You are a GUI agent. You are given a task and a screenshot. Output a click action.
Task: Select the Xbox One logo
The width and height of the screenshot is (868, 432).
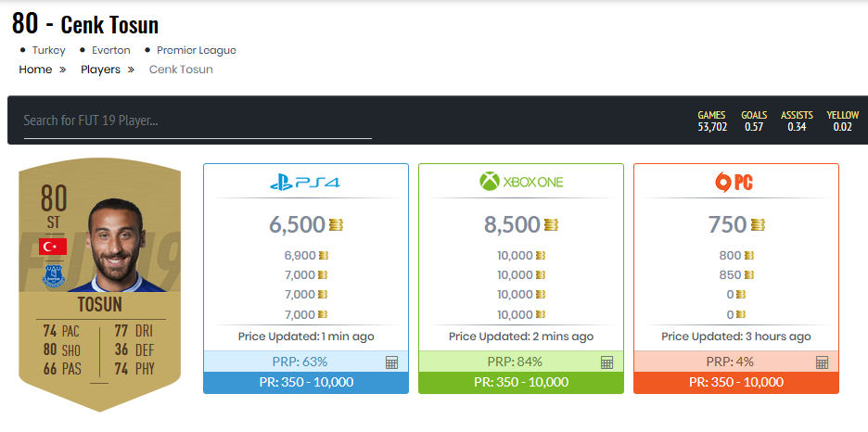coord(520,182)
